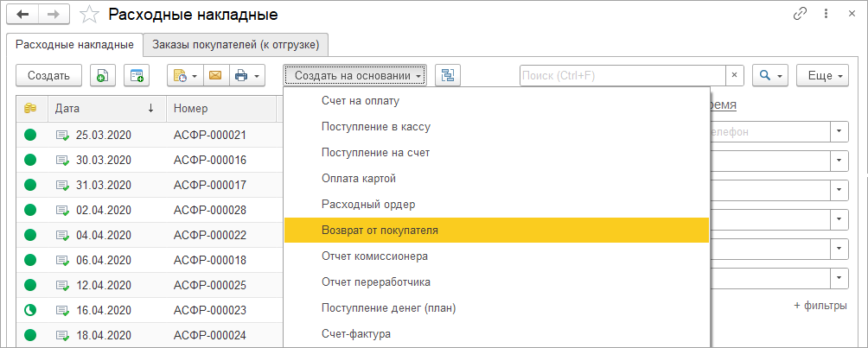Add this page to favorites with the star

[87, 15]
